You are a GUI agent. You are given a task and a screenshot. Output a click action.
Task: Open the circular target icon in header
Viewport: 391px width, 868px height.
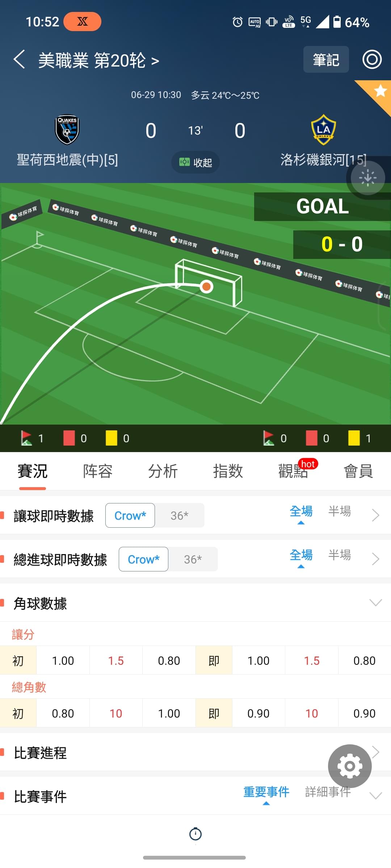[372, 60]
